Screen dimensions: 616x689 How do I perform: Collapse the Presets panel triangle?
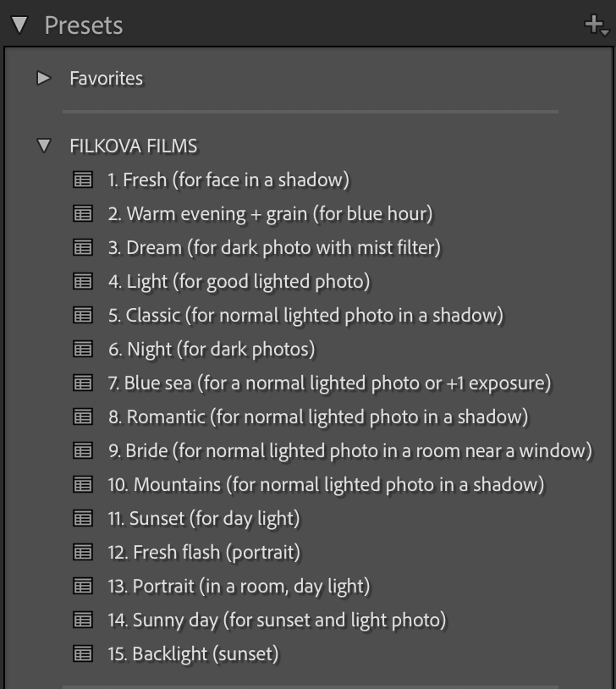[x=19, y=25]
